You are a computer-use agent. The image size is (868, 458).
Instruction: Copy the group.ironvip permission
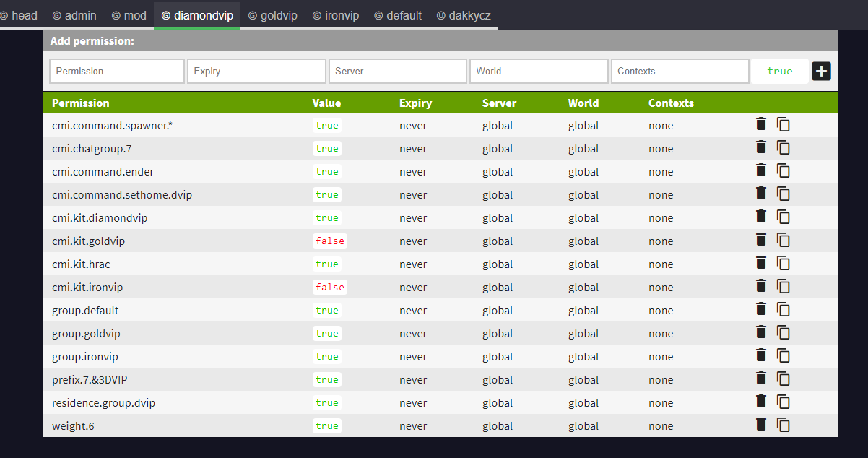pos(784,355)
